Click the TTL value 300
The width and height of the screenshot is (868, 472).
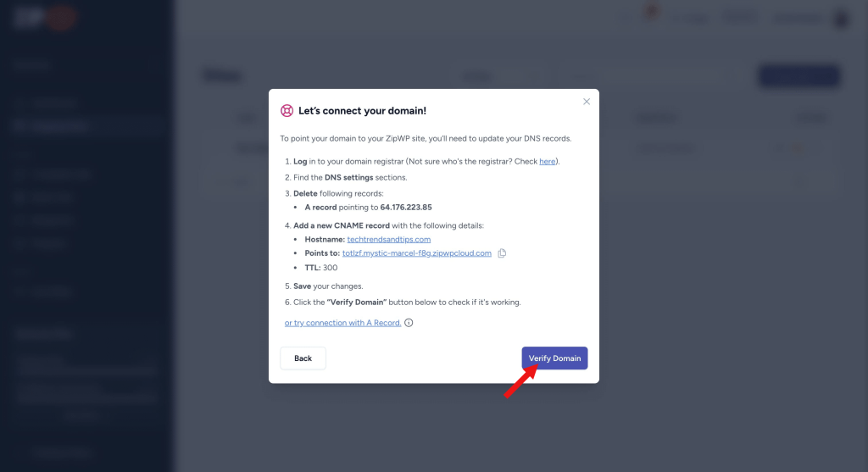click(x=329, y=268)
